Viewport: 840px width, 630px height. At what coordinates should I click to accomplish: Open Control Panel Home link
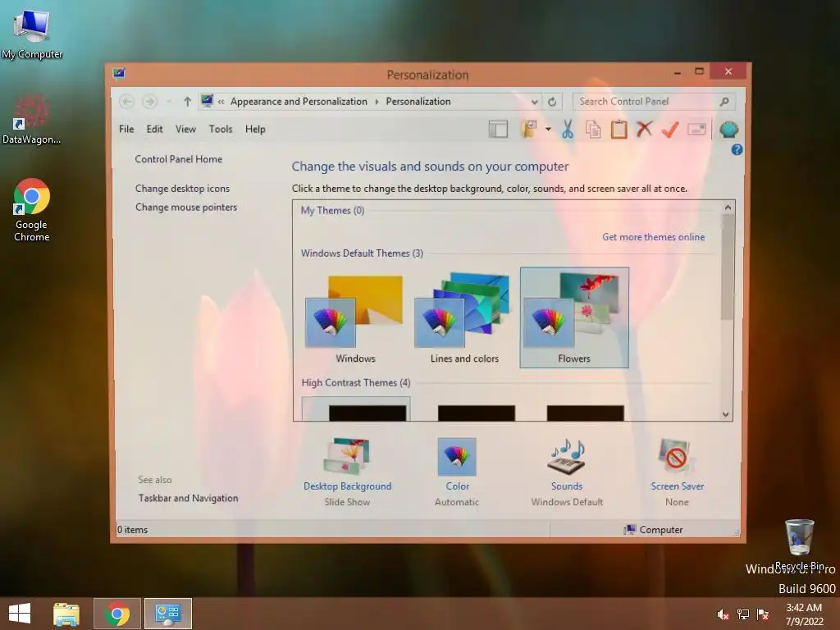point(178,159)
